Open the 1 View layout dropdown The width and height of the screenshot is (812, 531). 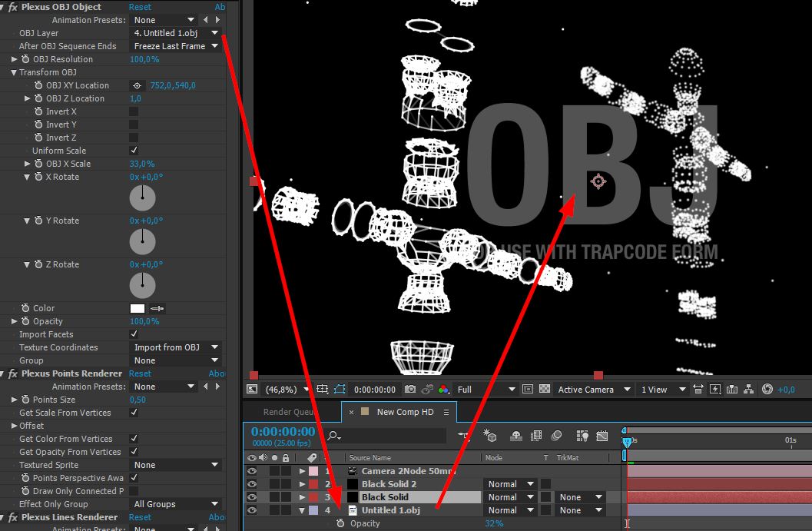coord(664,389)
